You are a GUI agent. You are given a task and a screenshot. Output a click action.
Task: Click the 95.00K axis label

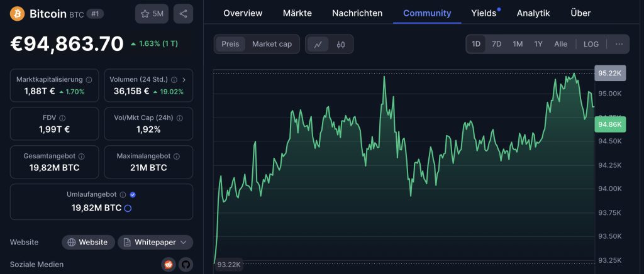pyautogui.click(x=610, y=94)
